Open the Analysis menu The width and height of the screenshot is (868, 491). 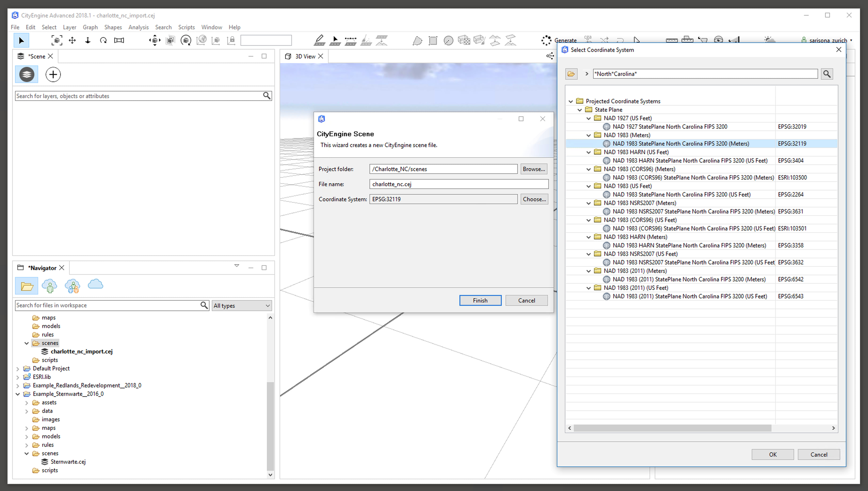coord(138,27)
